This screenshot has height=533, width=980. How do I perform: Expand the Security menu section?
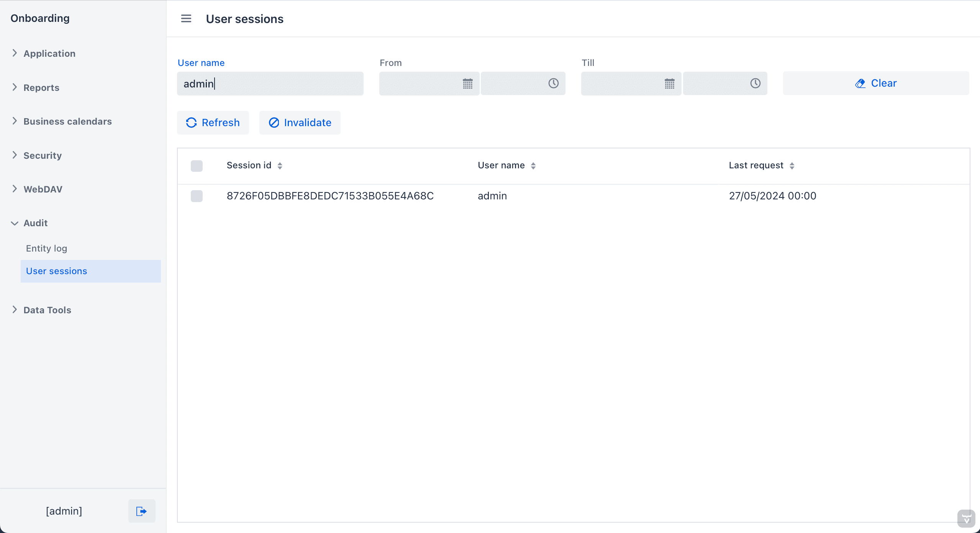42,155
